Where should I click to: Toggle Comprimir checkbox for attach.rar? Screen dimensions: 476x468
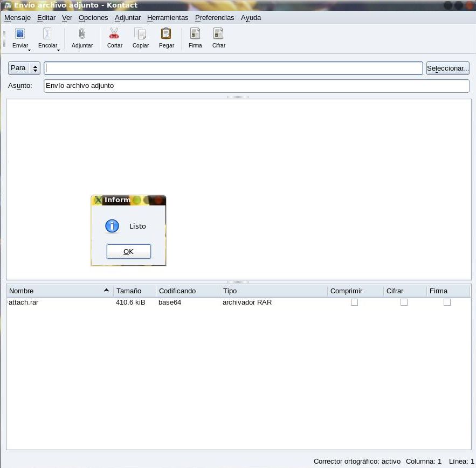click(354, 302)
